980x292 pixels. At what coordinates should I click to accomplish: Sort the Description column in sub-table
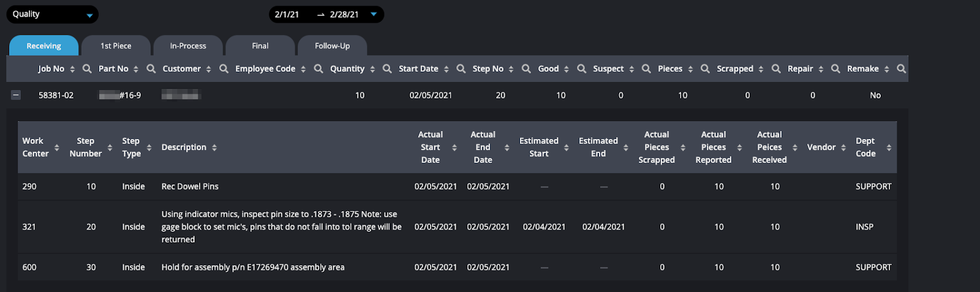tap(214, 148)
